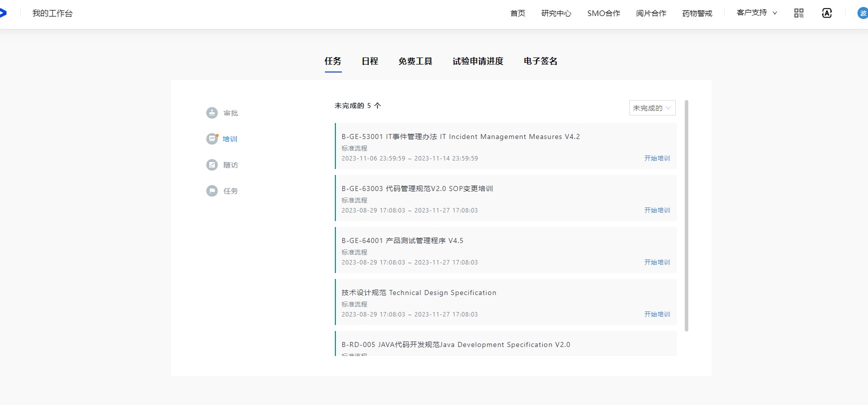Screen dimensions: 868x405
Task: Expand the 客户支持 dropdown menu
Action: [x=757, y=13]
